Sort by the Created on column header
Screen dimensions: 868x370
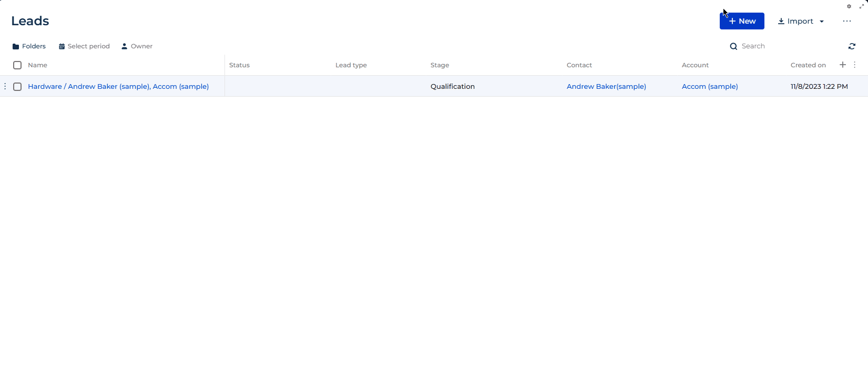(x=808, y=65)
